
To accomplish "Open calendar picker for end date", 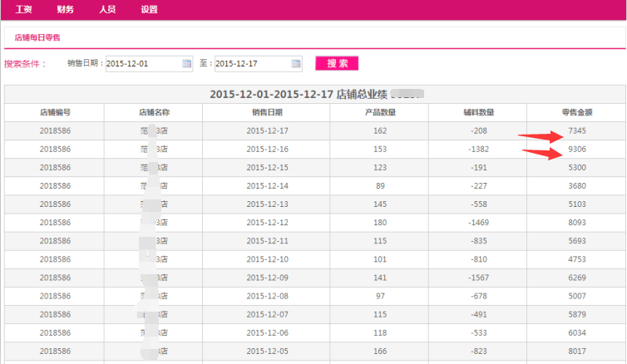I will (296, 64).
